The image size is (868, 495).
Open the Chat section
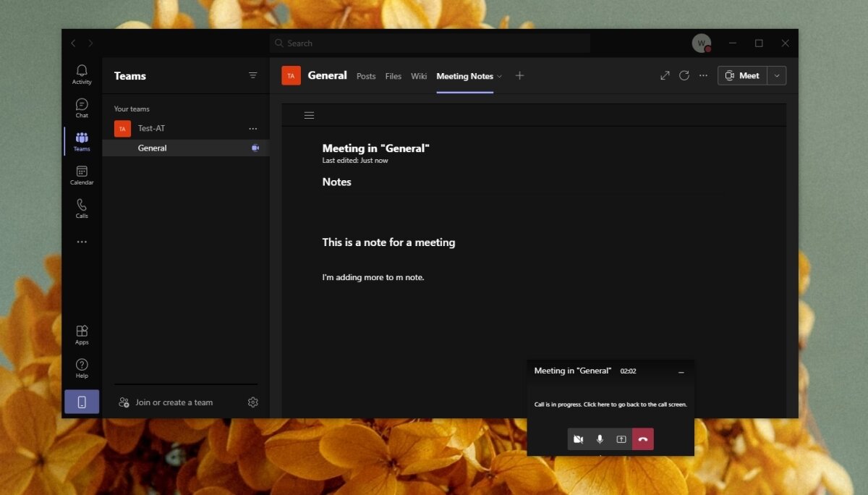[x=82, y=108]
